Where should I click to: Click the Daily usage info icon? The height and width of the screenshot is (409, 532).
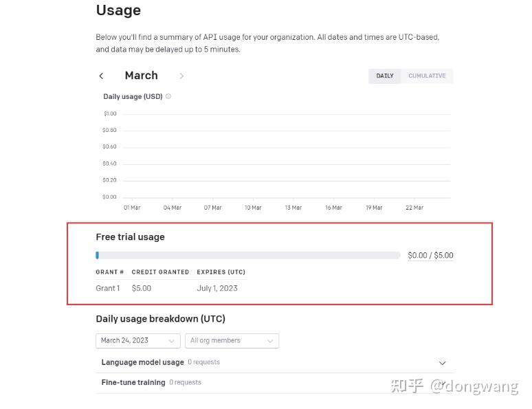tap(168, 96)
